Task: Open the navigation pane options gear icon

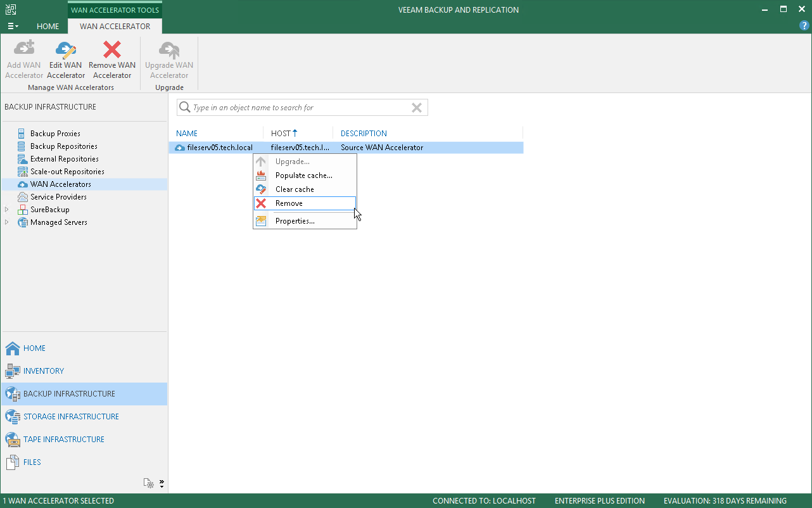Action: click(x=149, y=484)
